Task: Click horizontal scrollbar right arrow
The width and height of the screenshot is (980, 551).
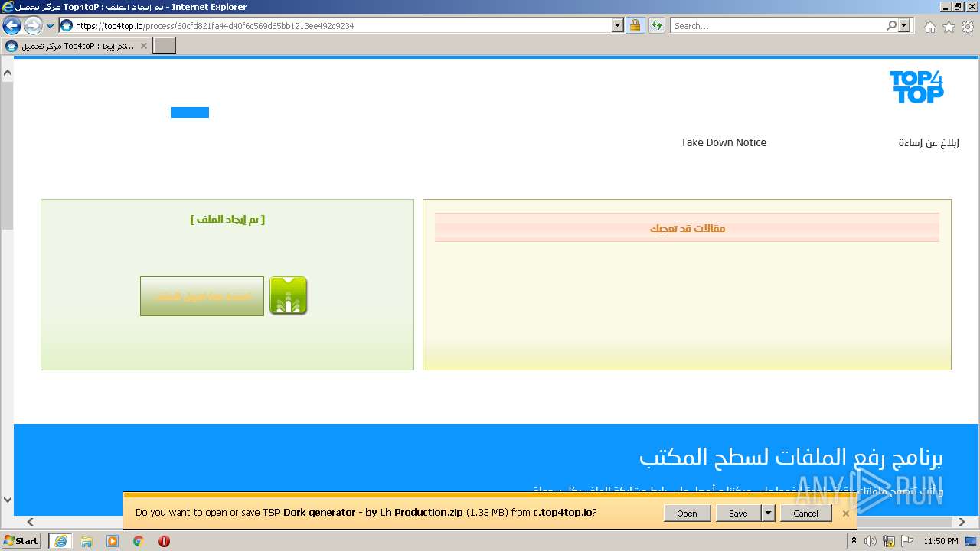Action: (x=963, y=522)
